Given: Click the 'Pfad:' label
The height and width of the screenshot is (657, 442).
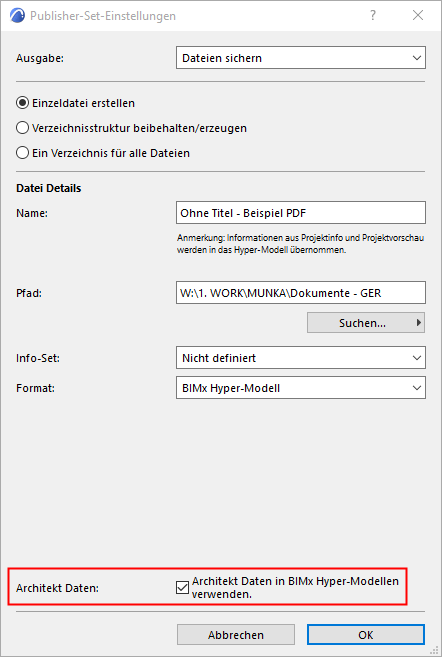Looking at the screenshot, I should point(29,293).
